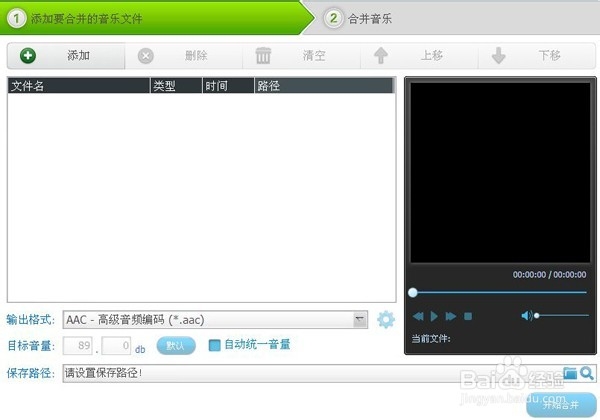
Task: Open output format settings gear icon
Action: click(x=386, y=320)
